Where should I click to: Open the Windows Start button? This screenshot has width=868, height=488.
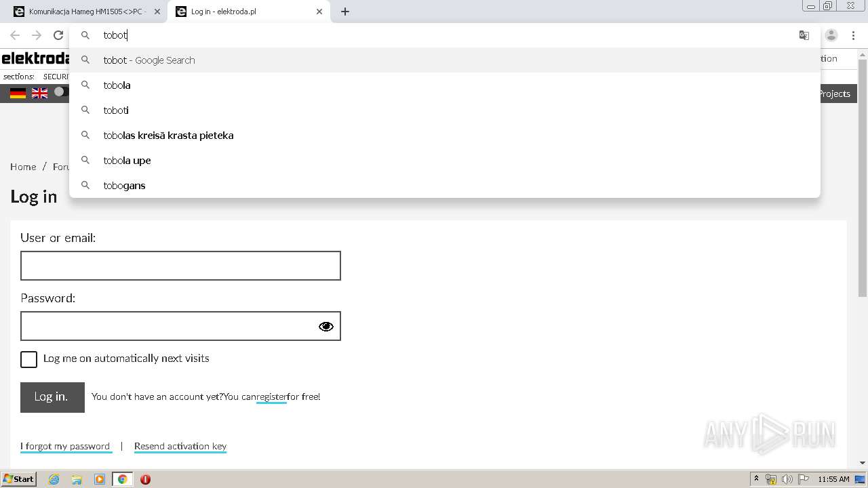(x=18, y=479)
